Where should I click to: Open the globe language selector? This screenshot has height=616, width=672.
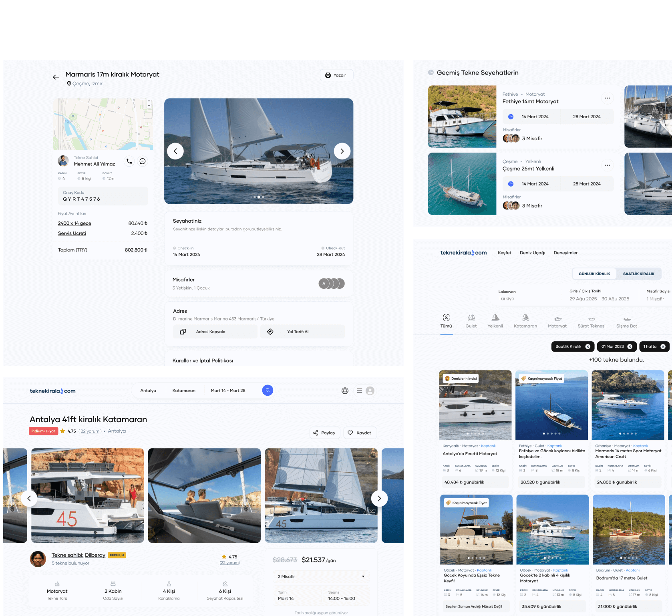pyautogui.click(x=345, y=391)
